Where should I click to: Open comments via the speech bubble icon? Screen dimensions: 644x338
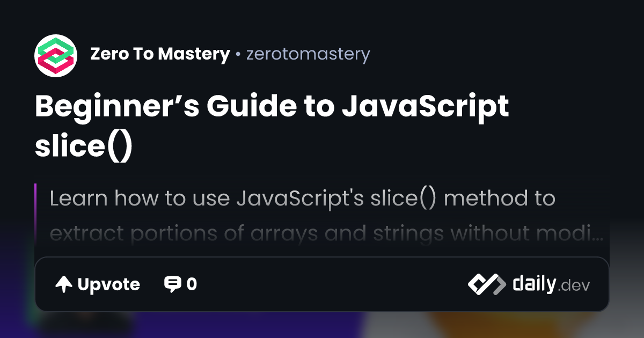click(x=172, y=284)
